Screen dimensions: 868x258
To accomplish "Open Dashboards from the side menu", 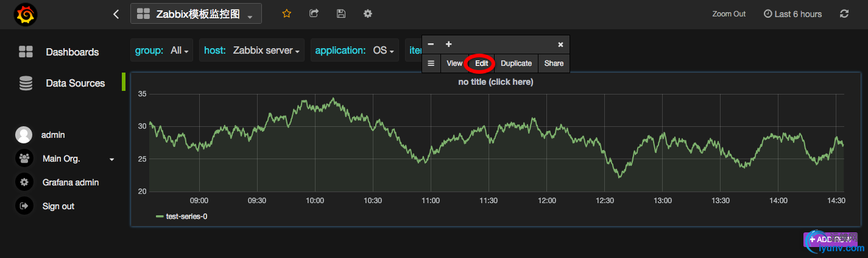I will point(72,52).
